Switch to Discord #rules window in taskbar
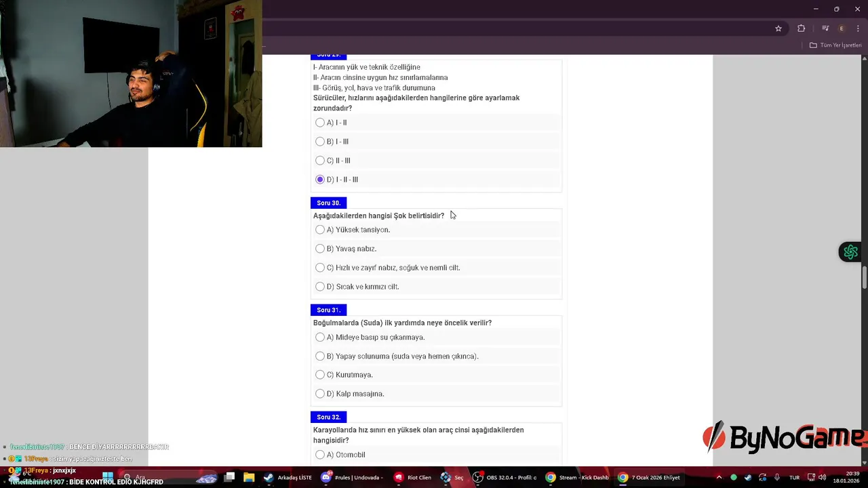 353,477
